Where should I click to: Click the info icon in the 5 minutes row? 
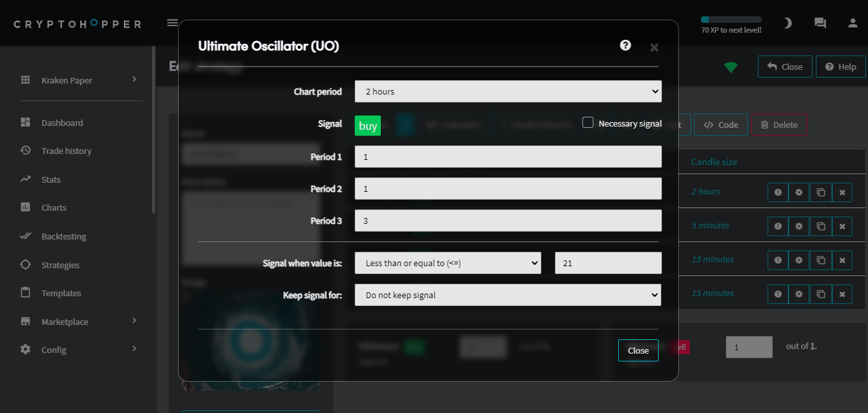pyautogui.click(x=778, y=226)
